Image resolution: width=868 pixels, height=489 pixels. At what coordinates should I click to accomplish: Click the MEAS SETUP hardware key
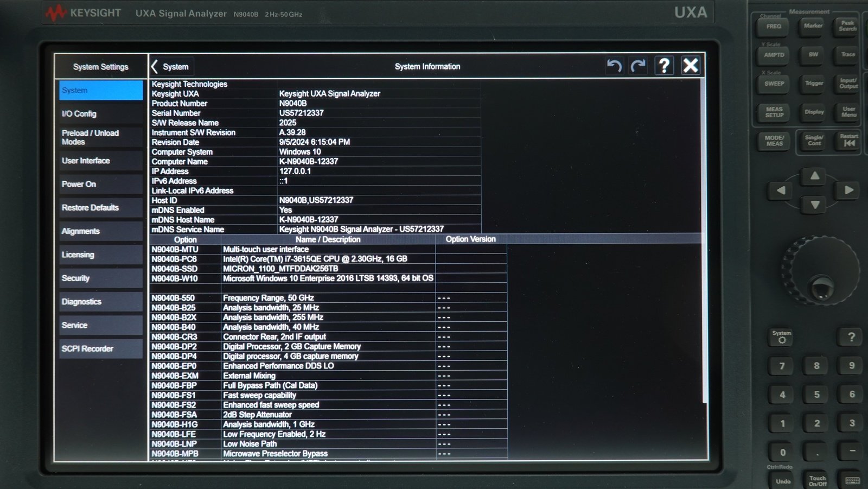coord(774,112)
